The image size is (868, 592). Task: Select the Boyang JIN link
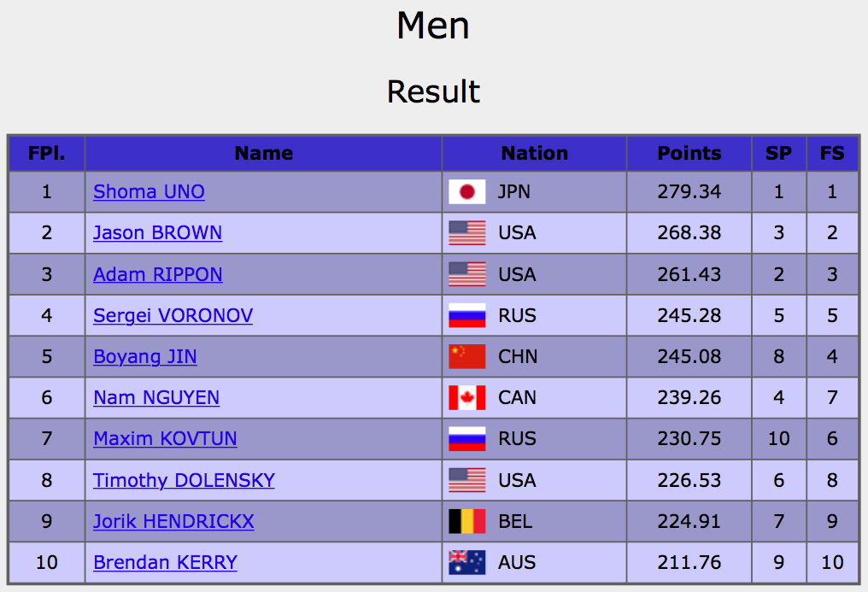[145, 357]
